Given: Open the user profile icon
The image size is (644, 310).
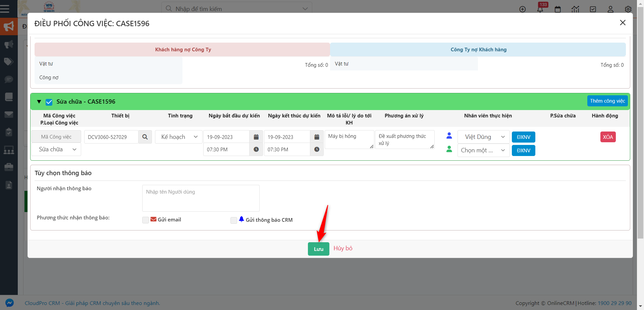Looking at the screenshot, I should 610,9.
